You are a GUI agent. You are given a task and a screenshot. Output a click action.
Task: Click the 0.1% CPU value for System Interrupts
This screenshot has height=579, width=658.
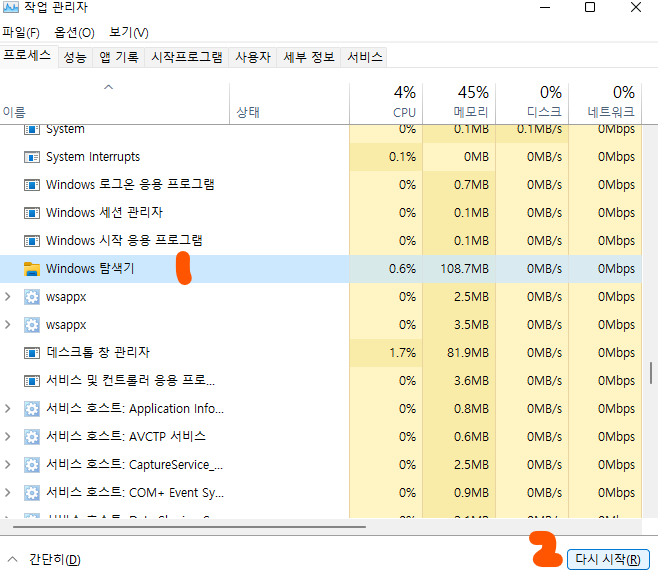[402, 157]
